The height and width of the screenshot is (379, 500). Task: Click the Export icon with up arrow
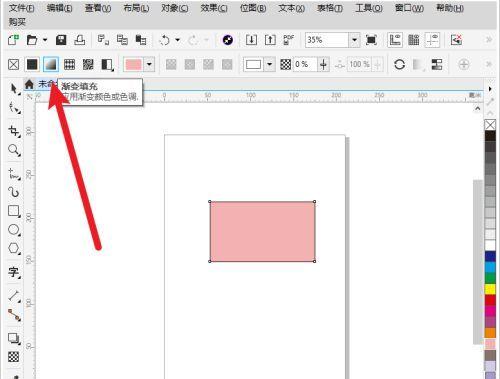pos(270,40)
